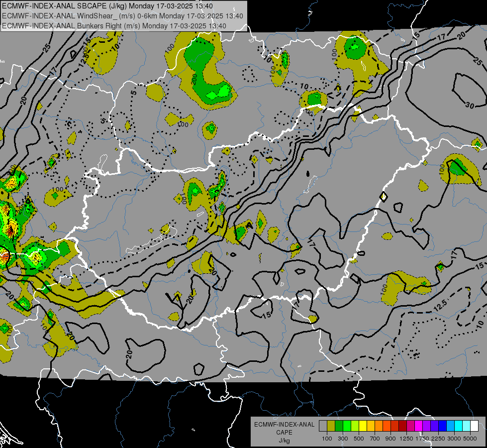
Task: Click the 2250 value in the legend
Action: pos(438,439)
